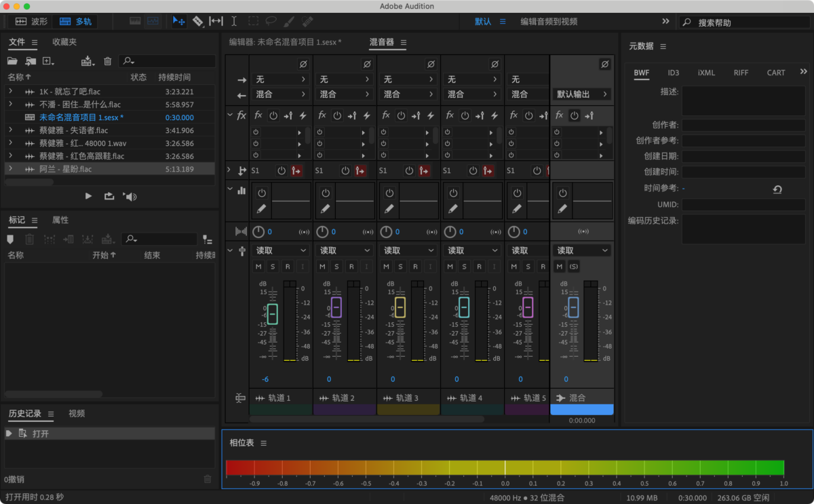814x504 pixels.
Task: Sort files by the 持续时间 column header
Action: click(174, 77)
